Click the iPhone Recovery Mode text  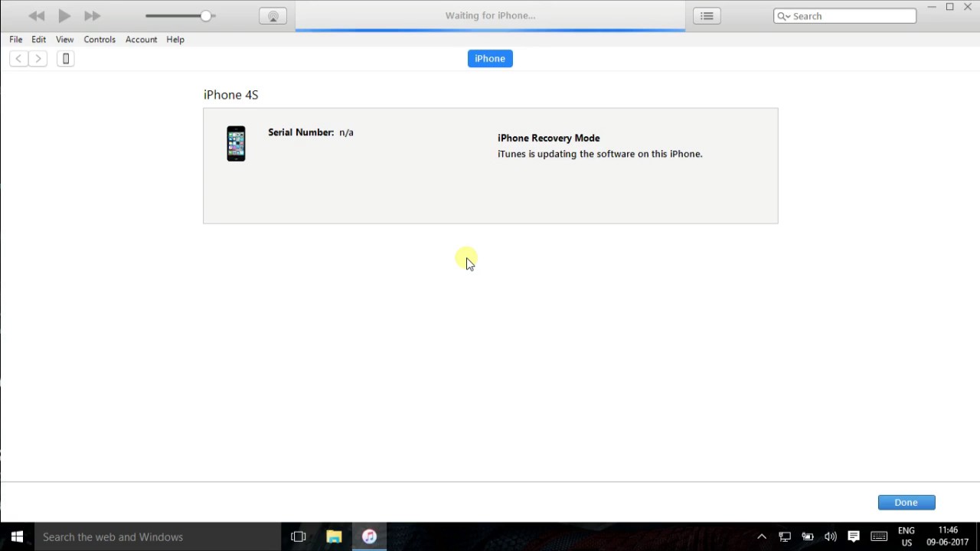[x=549, y=139]
